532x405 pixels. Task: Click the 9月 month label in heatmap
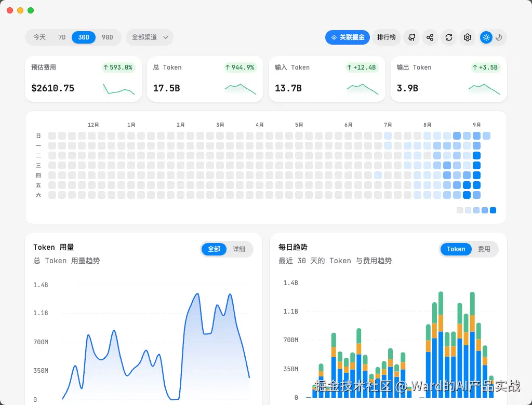pos(477,125)
